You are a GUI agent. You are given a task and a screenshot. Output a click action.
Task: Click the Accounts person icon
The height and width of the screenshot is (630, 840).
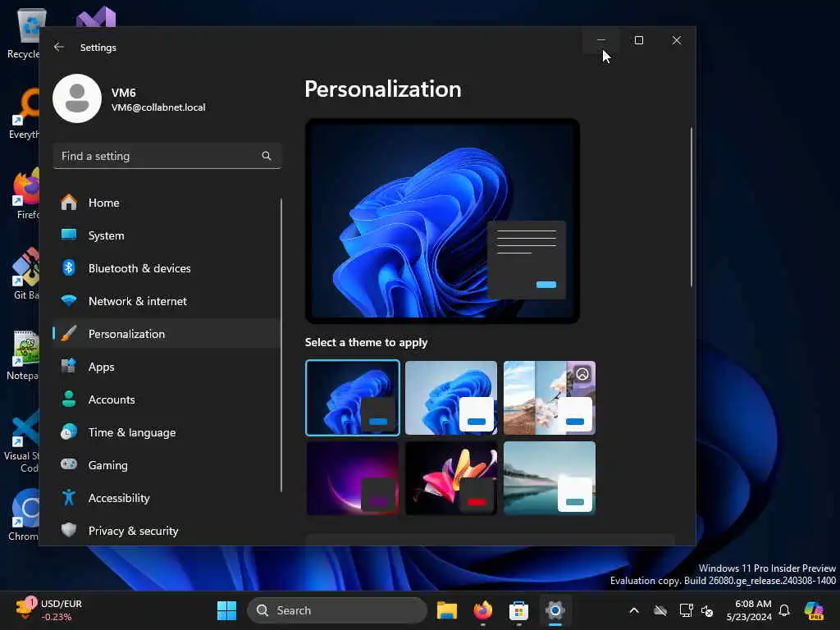click(x=69, y=399)
